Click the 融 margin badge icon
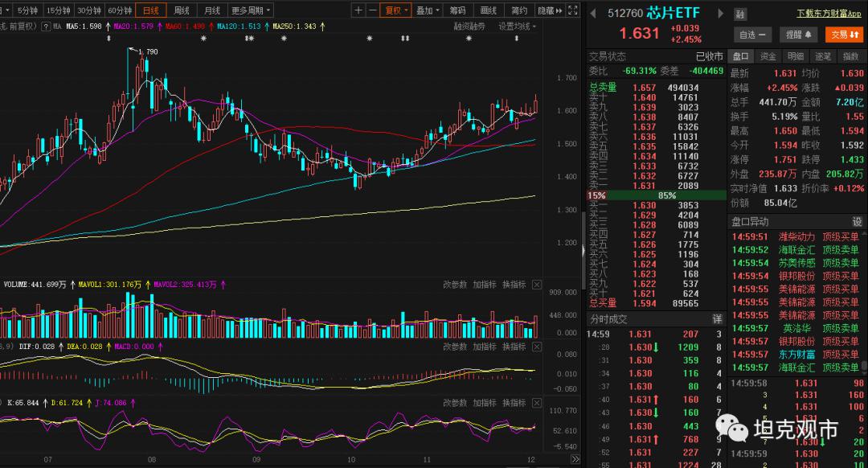Image resolution: width=868 pixels, height=468 pixels. [x=740, y=14]
